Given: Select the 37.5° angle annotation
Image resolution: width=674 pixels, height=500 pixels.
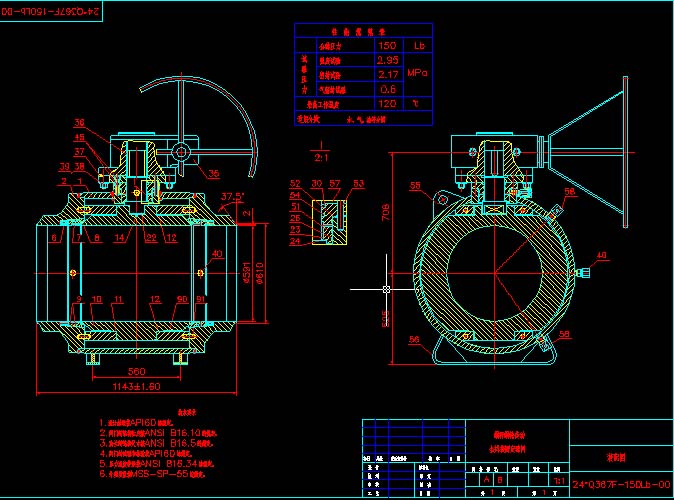Looking at the screenshot, I should [233, 196].
